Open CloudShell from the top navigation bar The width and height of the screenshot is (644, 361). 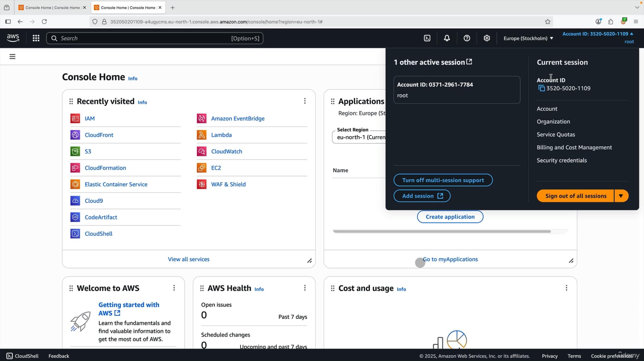[427, 38]
